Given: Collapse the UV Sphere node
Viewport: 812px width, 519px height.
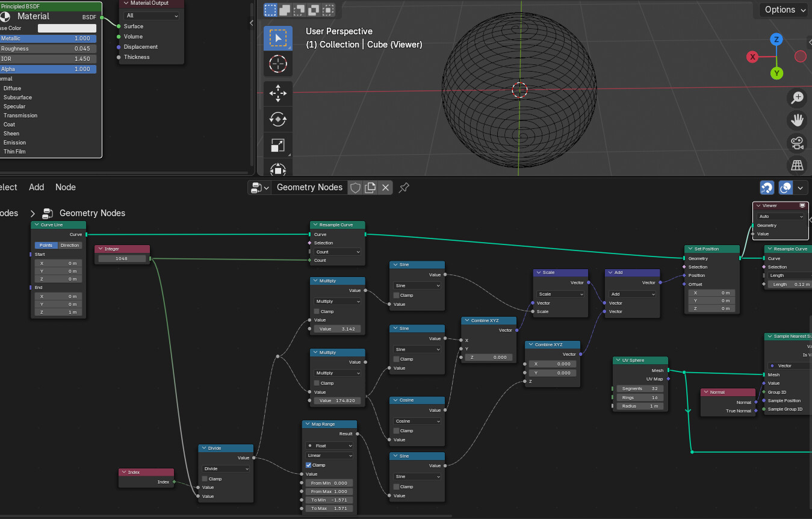Looking at the screenshot, I should coord(618,361).
